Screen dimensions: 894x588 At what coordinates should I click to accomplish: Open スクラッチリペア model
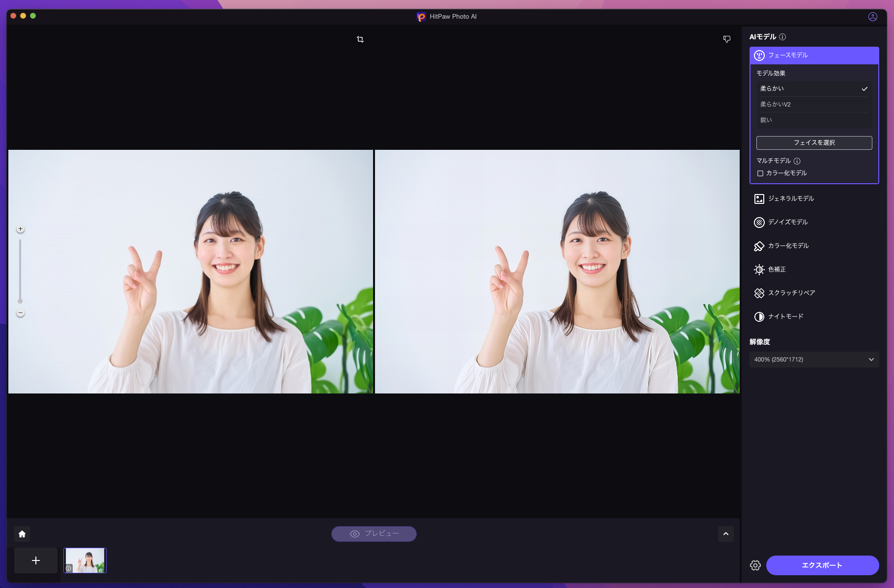(x=814, y=293)
